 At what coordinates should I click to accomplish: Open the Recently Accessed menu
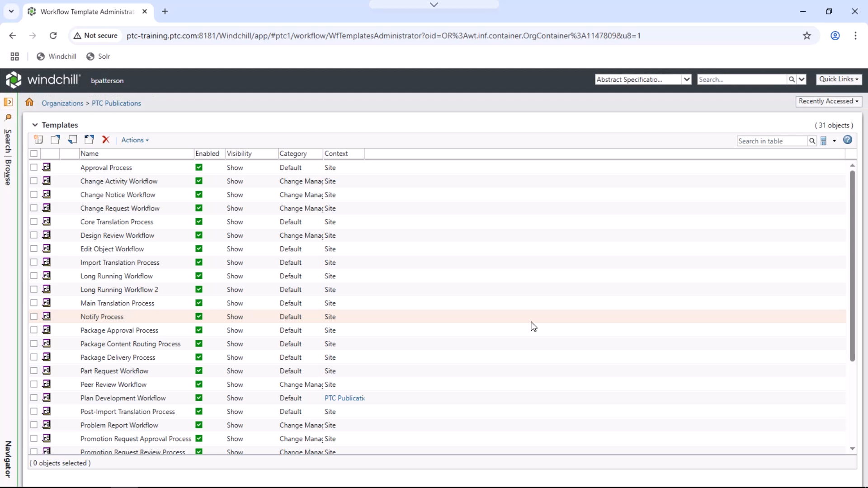coord(828,101)
